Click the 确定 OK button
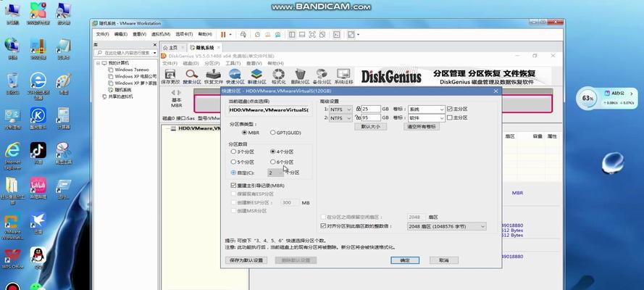This screenshot has height=290, width=644. pyautogui.click(x=405, y=260)
